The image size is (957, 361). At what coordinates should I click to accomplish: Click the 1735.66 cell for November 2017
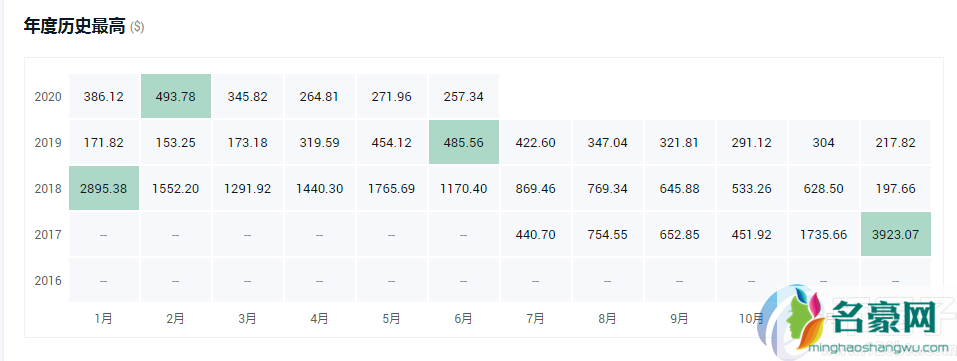pos(824,234)
